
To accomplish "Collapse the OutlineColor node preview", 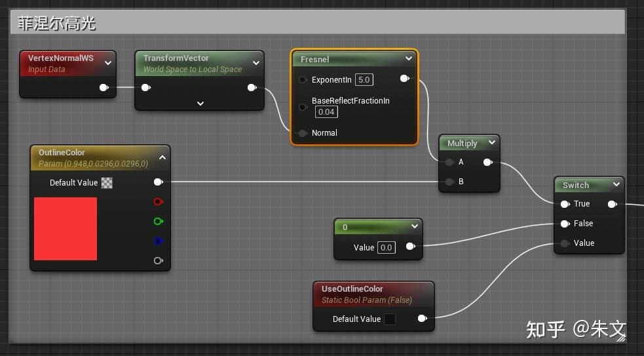I will pyautogui.click(x=162, y=157).
